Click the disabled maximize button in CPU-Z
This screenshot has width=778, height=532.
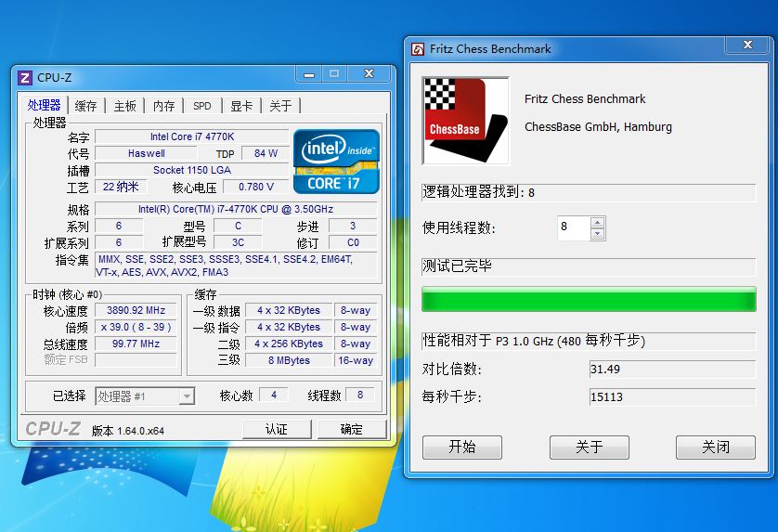point(334,74)
